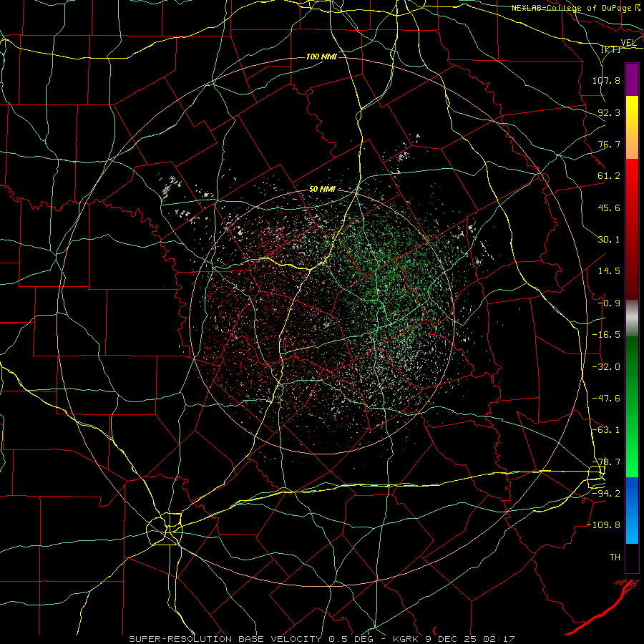
Task: Click the 14.5 scale value
Action: click(609, 271)
